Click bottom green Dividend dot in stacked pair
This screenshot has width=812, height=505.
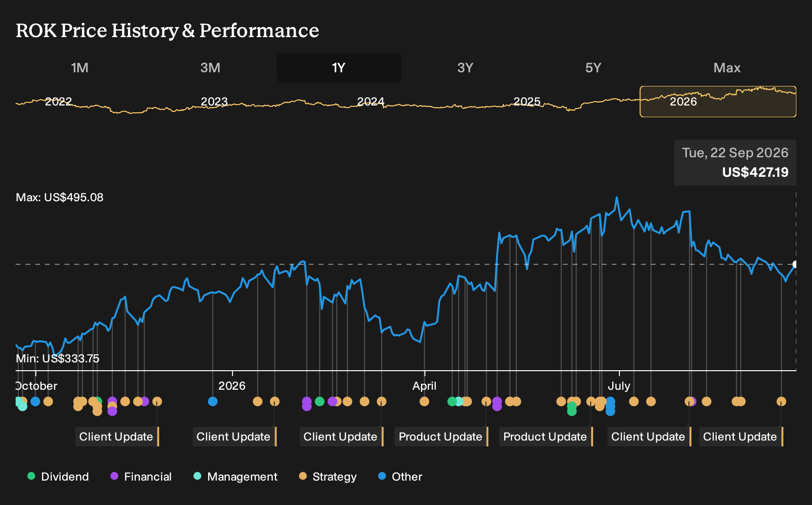(572, 411)
